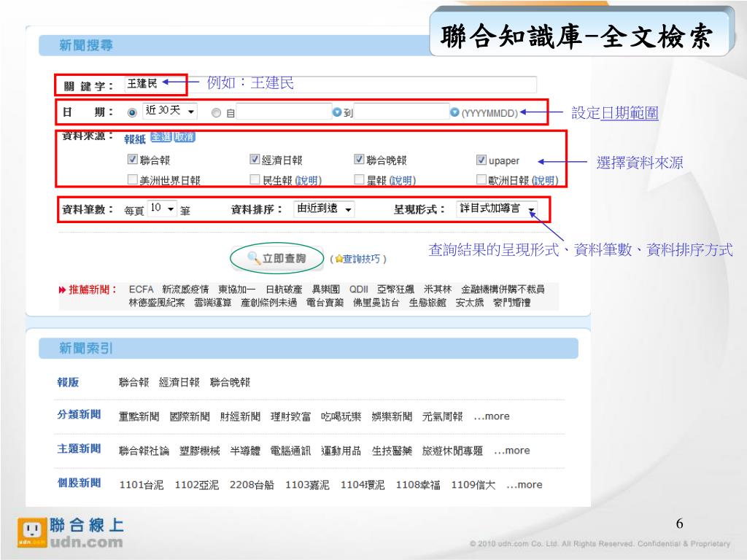Open the 每頁 10 筆 results-per-page dropdown
The width and height of the screenshot is (747, 560).
pyautogui.click(x=162, y=209)
